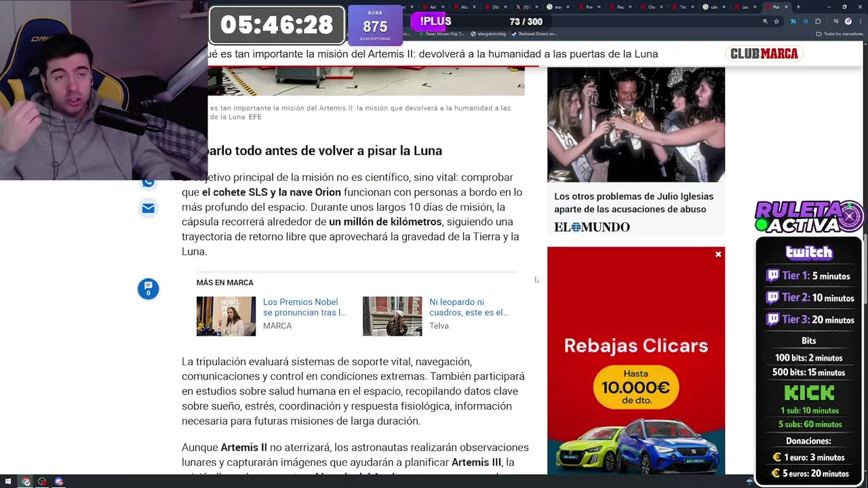Switch to the 'Pau' browser tab

click(619, 7)
